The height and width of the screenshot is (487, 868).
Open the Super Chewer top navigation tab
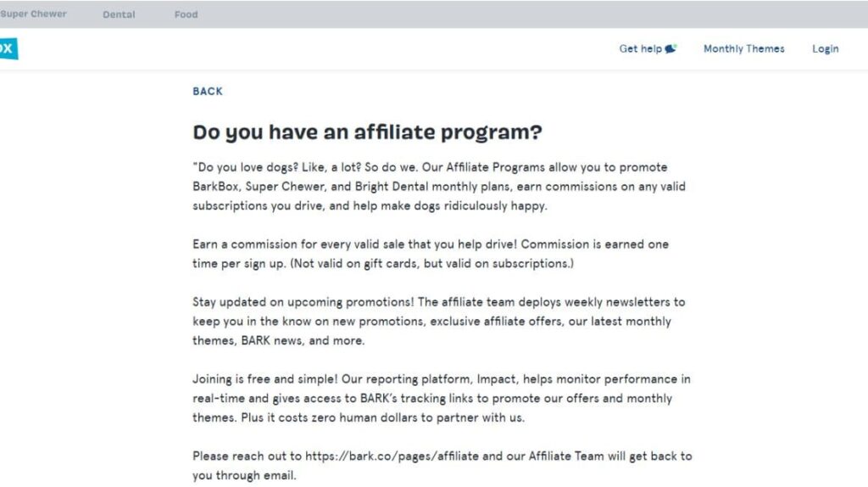pos(33,14)
